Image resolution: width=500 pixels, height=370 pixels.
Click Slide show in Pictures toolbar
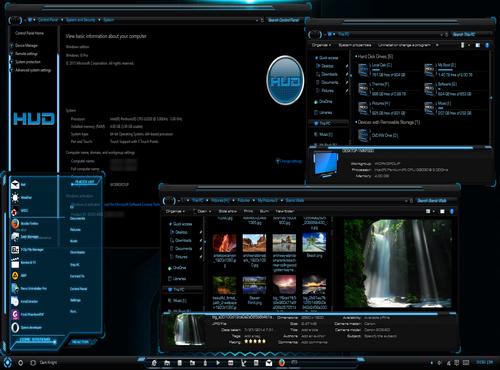coord(227,211)
